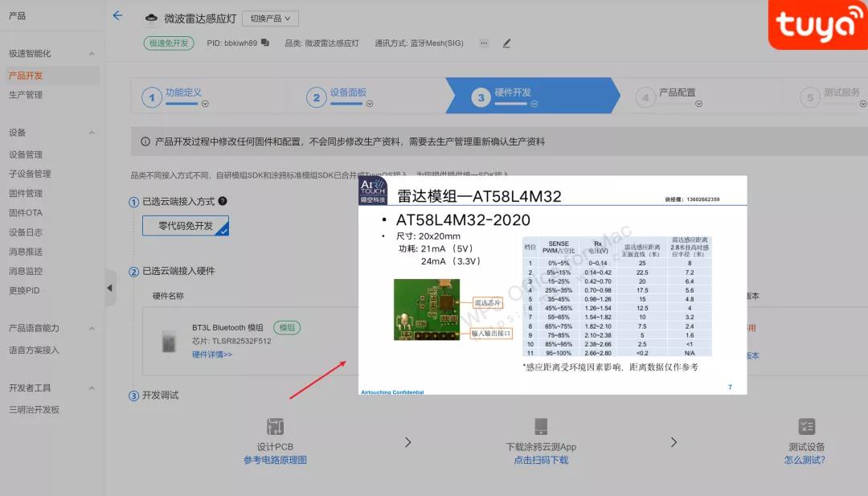Screen dimensions: 868x496
Task: Open 固件OTA in sidebar
Action: 26,212
